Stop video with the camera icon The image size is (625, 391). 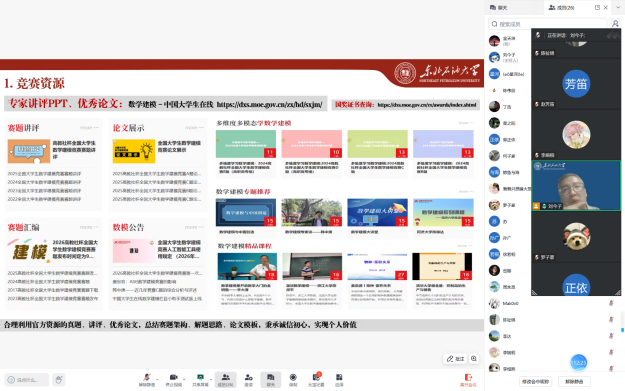[173, 380]
